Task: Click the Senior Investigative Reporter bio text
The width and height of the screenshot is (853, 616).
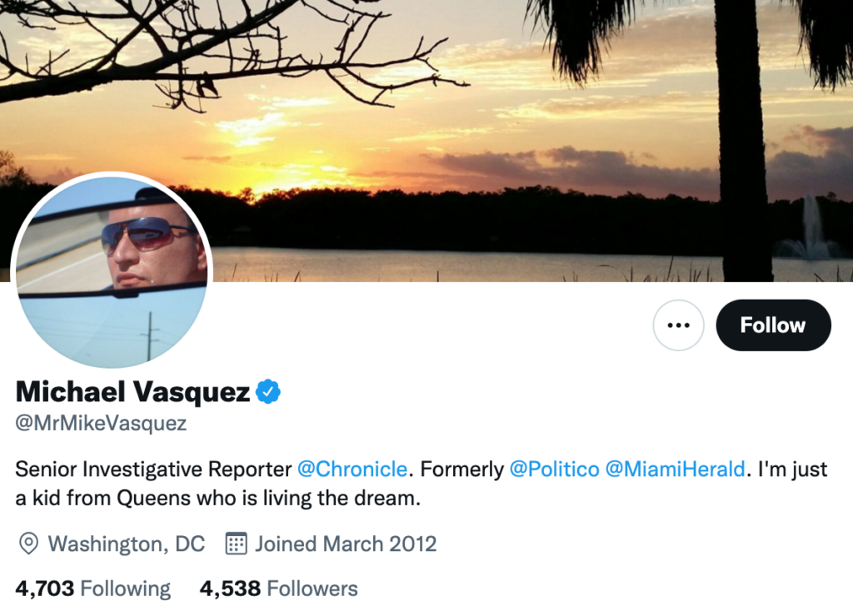Action: point(154,469)
